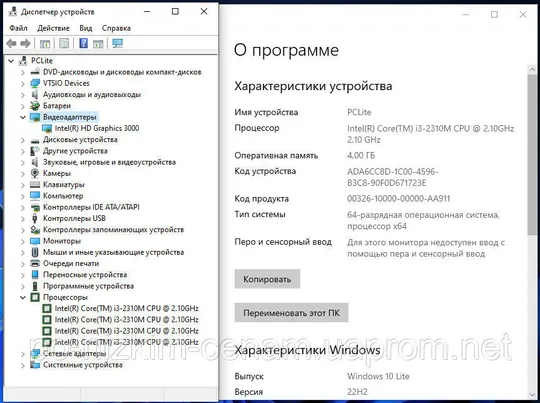
Task: Click the scrollbar down arrow in settings window
Action: pyautogui.click(x=532, y=395)
